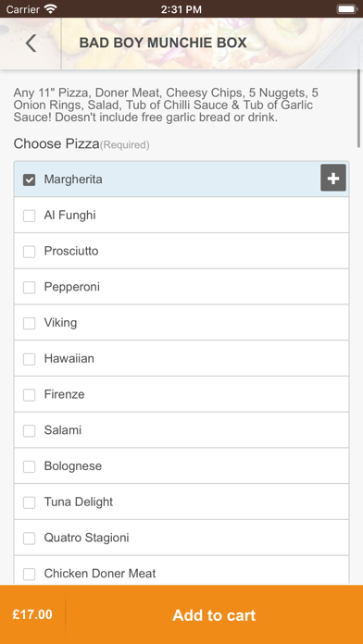Select the Bolognese pizza row
This screenshot has height=644, width=363.
point(181,465)
